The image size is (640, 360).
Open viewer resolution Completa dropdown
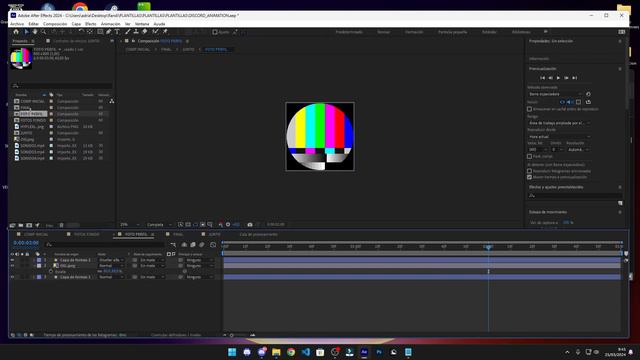tap(159, 224)
